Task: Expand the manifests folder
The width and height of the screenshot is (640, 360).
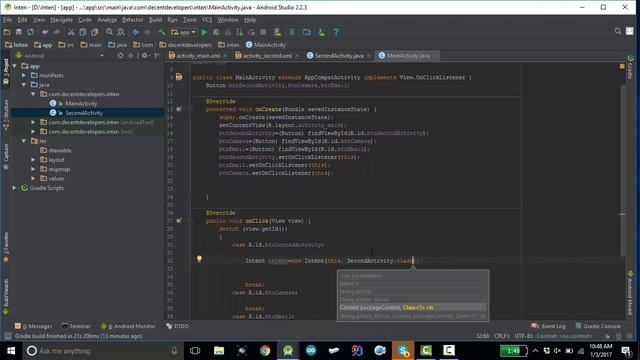Action: pos(24,75)
